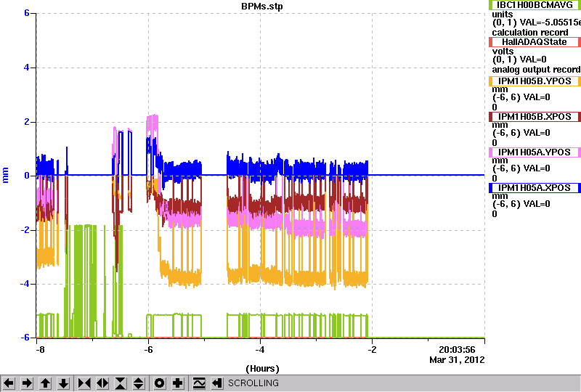This screenshot has width=581, height=392.
Task: Click the -2 value on the y-axis
Action: (25, 230)
